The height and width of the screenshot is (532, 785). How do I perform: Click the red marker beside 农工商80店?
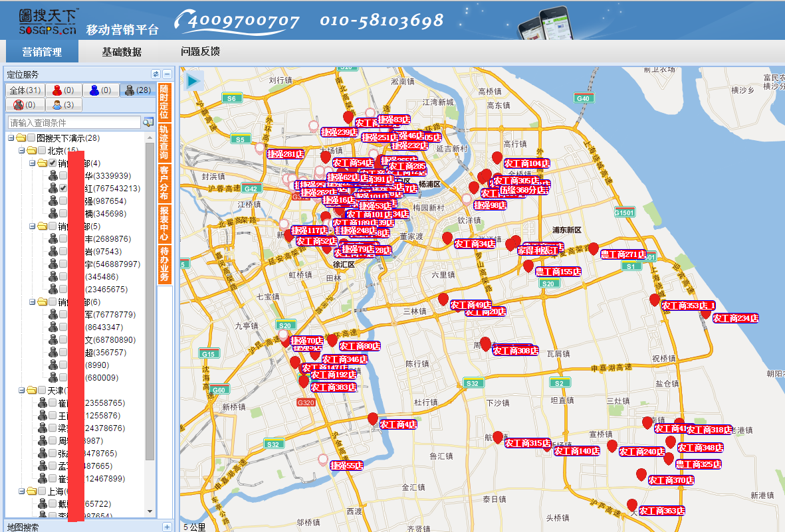pos(332,340)
